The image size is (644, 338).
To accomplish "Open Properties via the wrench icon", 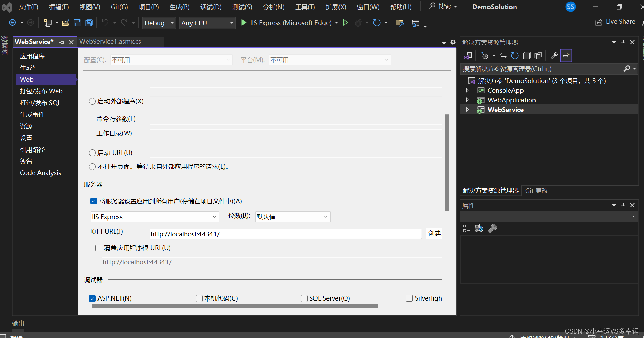I will [554, 56].
